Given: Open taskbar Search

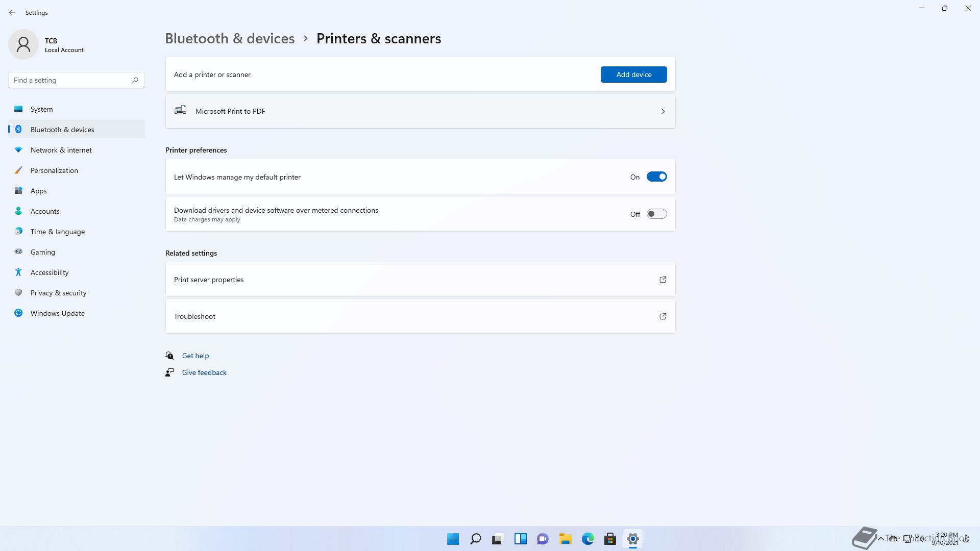Looking at the screenshot, I should point(475,539).
